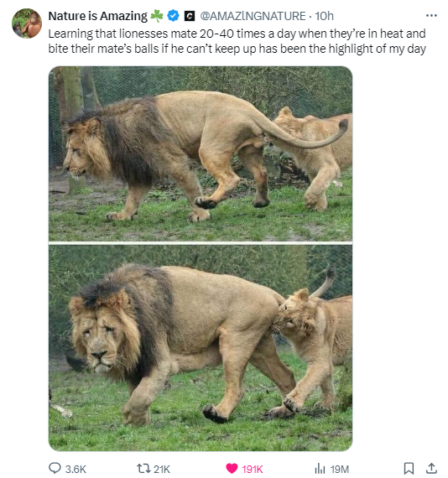448x478 pixels.
Task: Click the retweet arrows icon
Action: (143, 468)
